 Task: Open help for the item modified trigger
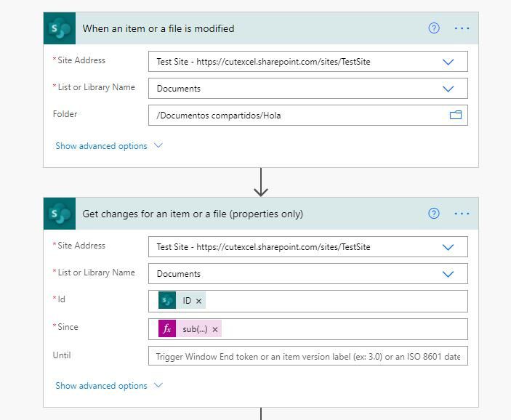(x=434, y=28)
